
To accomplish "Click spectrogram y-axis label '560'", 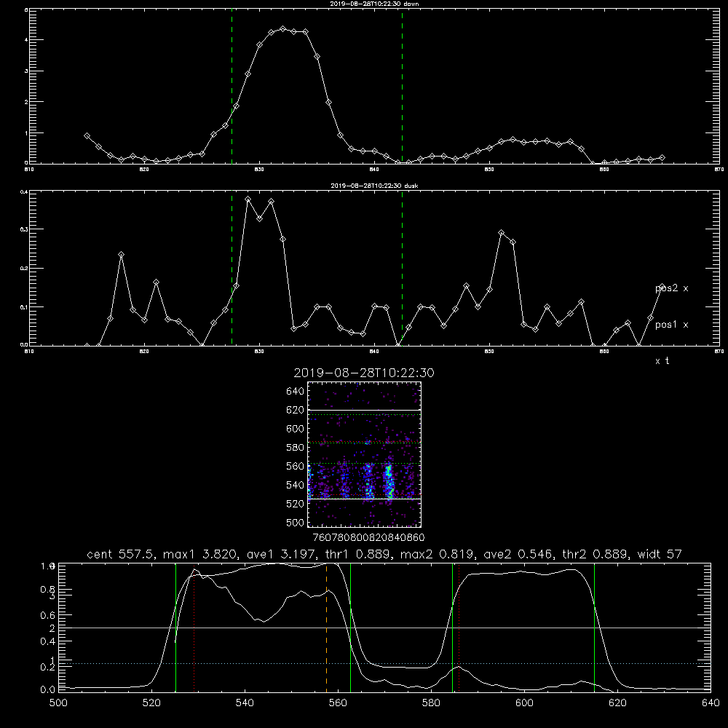I will (296, 466).
